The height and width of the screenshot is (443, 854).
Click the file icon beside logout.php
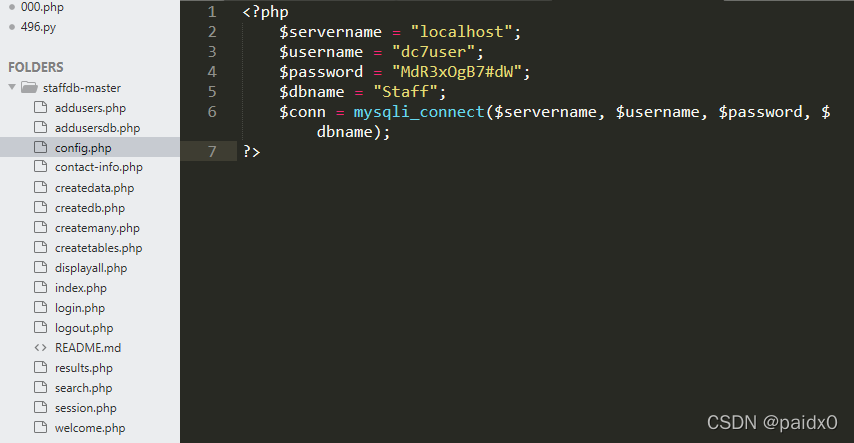(x=40, y=327)
